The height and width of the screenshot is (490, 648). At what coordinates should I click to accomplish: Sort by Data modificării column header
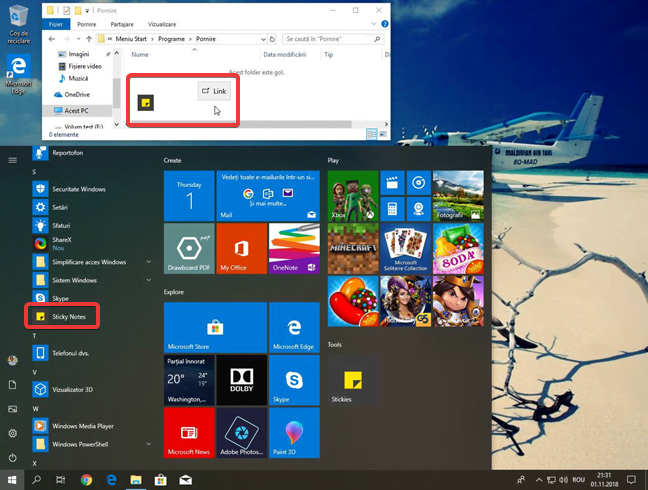[x=284, y=54]
